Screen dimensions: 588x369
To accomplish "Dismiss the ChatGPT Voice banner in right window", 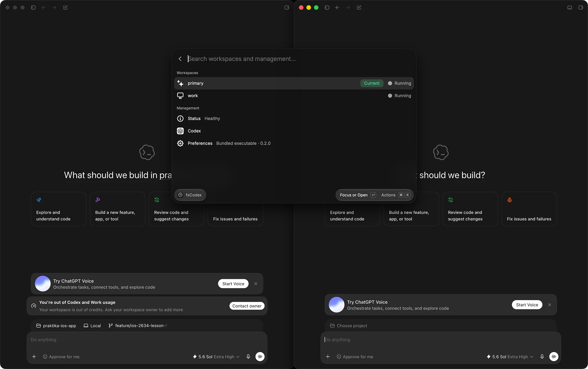I will click(550, 305).
